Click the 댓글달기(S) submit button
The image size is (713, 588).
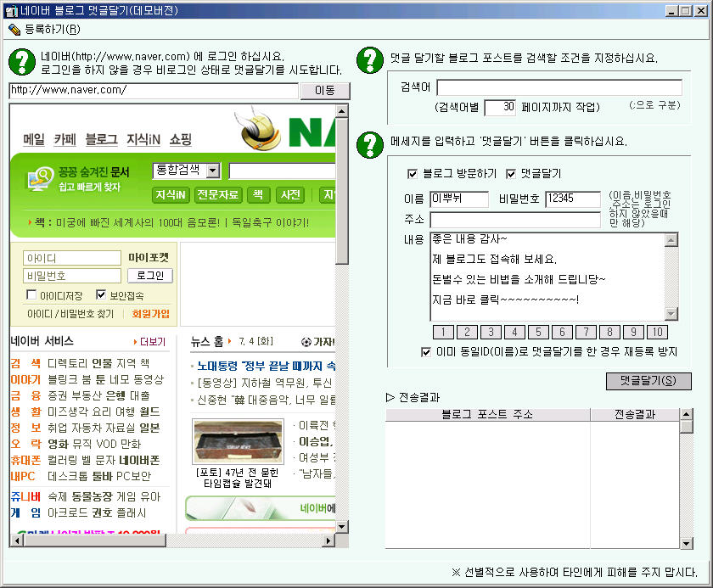[x=648, y=381]
